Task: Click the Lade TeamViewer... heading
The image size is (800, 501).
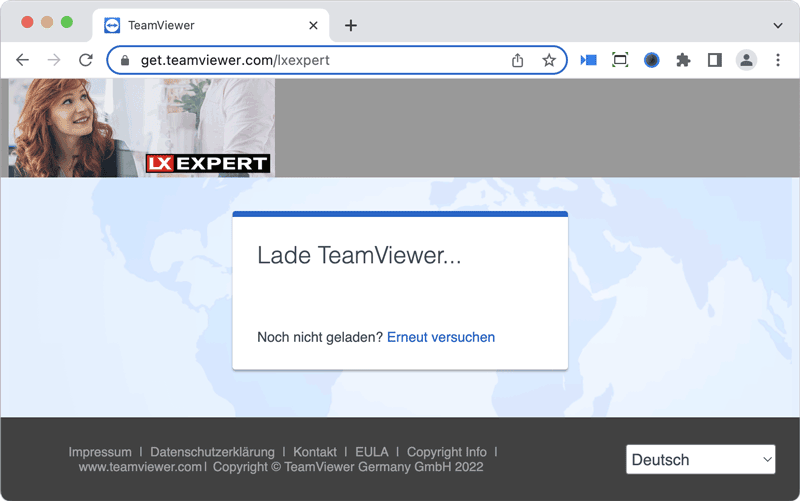Action: coord(359,255)
